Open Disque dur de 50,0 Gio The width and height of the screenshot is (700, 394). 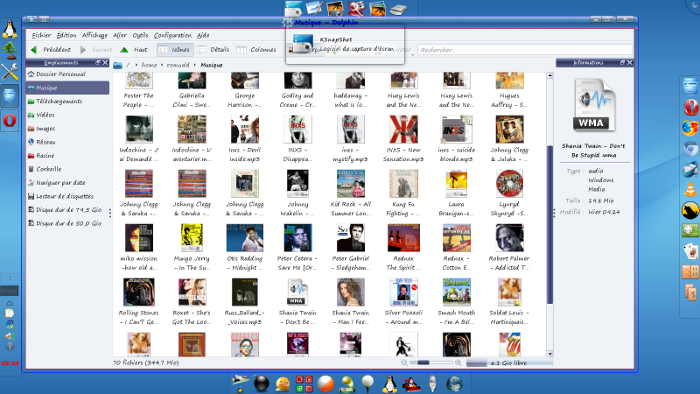click(x=67, y=223)
